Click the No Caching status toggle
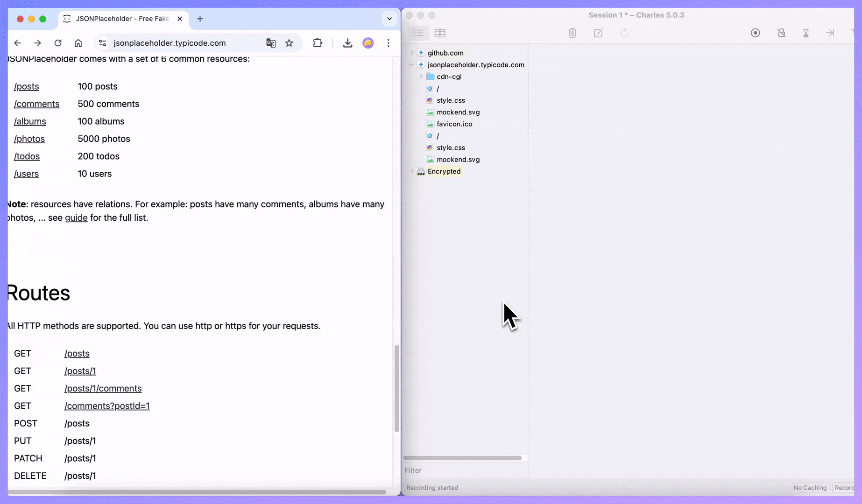The width and height of the screenshot is (862, 504). tap(810, 488)
